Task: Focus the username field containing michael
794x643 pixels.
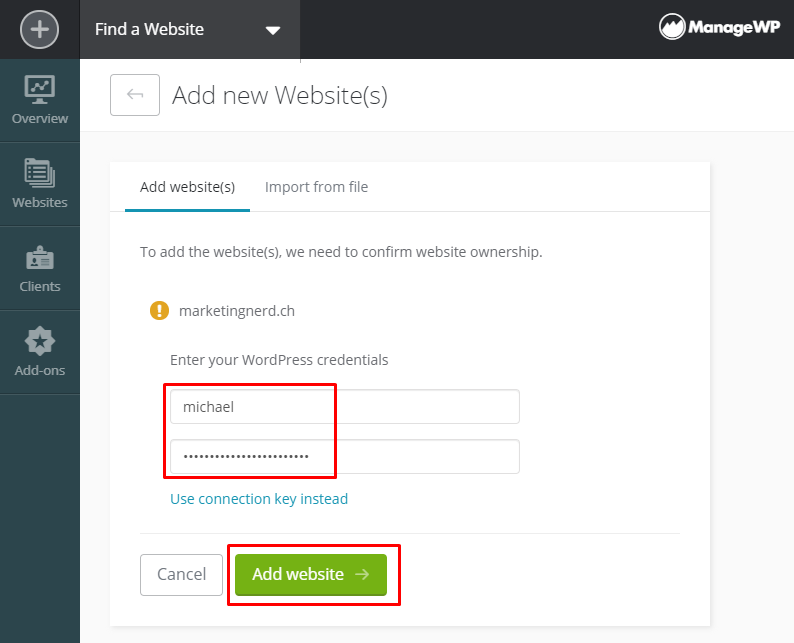Action: coord(345,407)
